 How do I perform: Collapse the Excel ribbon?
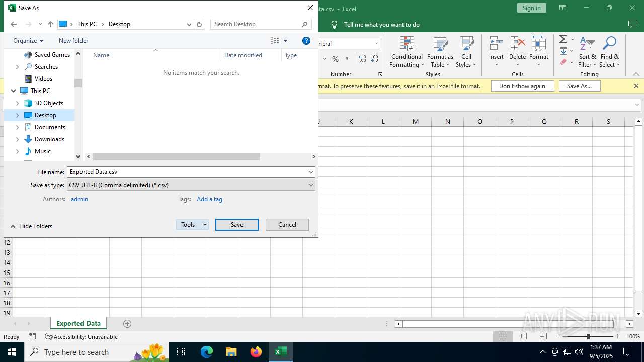click(x=636, y=74)
